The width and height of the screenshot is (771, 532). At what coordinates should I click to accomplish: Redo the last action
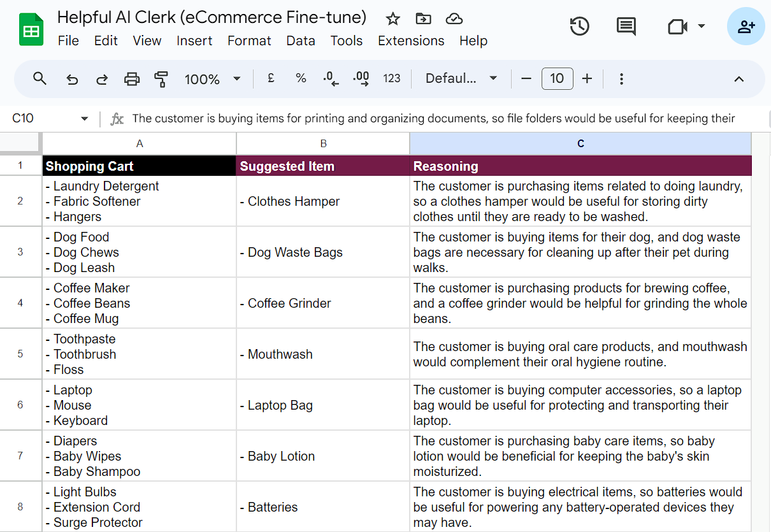(x=101, y=79)
